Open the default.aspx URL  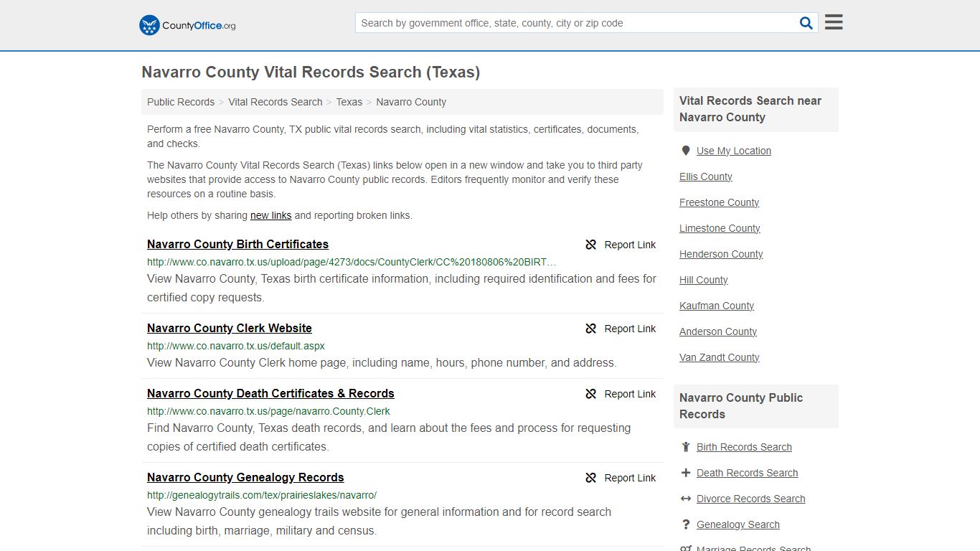pos(236,346)
